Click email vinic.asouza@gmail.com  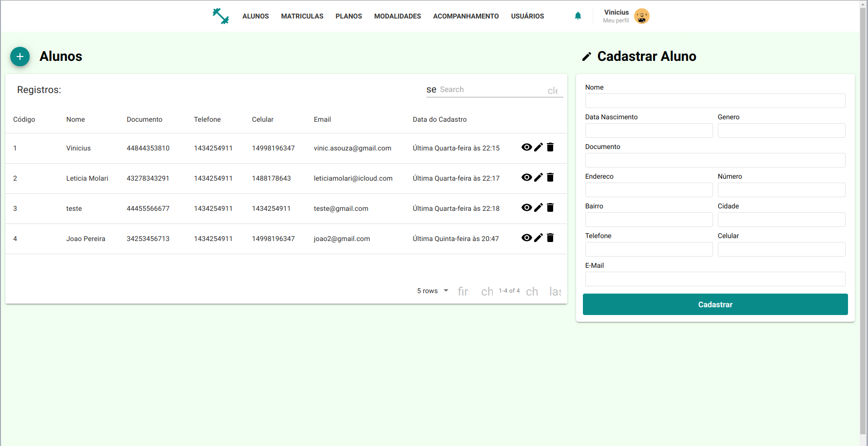point(352,148)
